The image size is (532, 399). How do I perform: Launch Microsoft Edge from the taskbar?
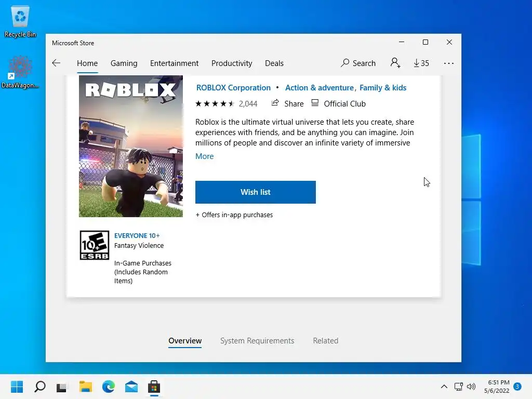pos(108,387)
